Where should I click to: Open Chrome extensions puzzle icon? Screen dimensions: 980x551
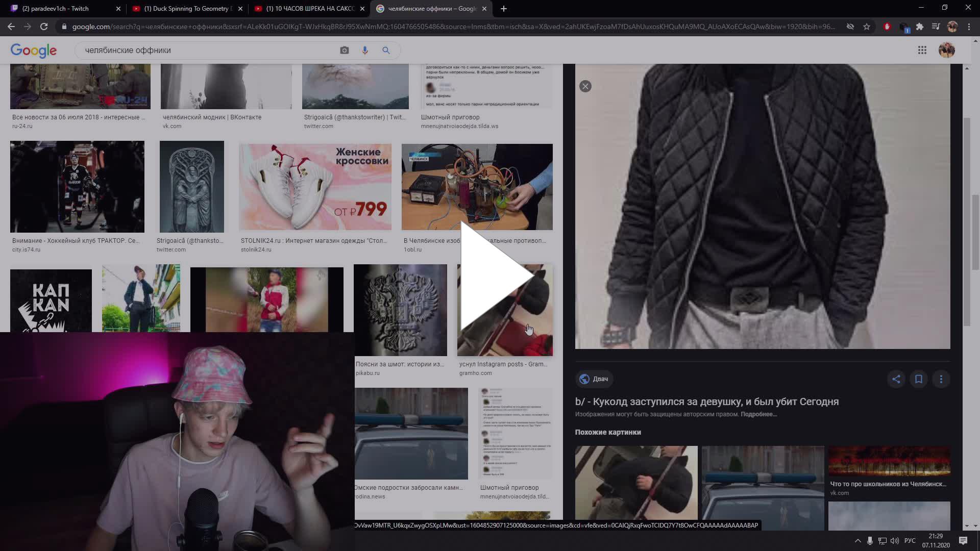tap(920, 27)
